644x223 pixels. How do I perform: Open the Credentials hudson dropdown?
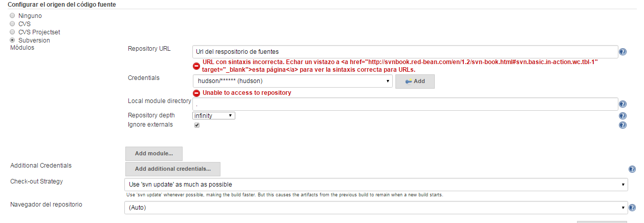pyautogui.click(x=293, y=81)
